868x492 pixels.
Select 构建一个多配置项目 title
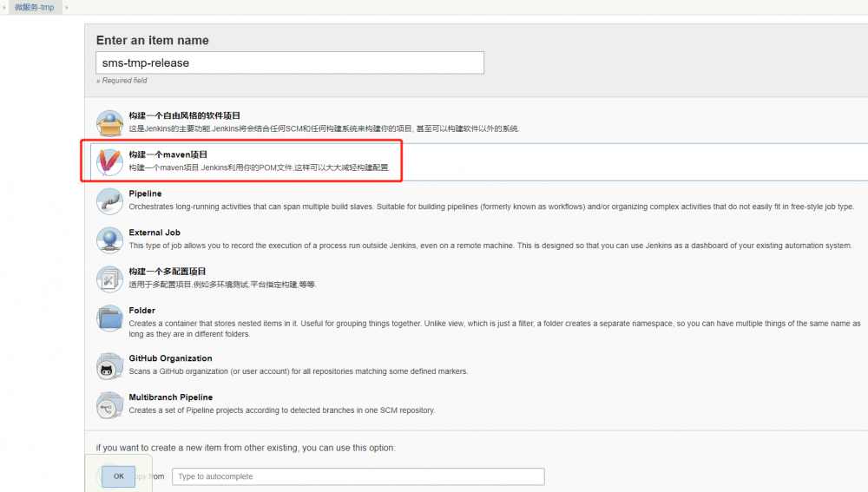168,272
